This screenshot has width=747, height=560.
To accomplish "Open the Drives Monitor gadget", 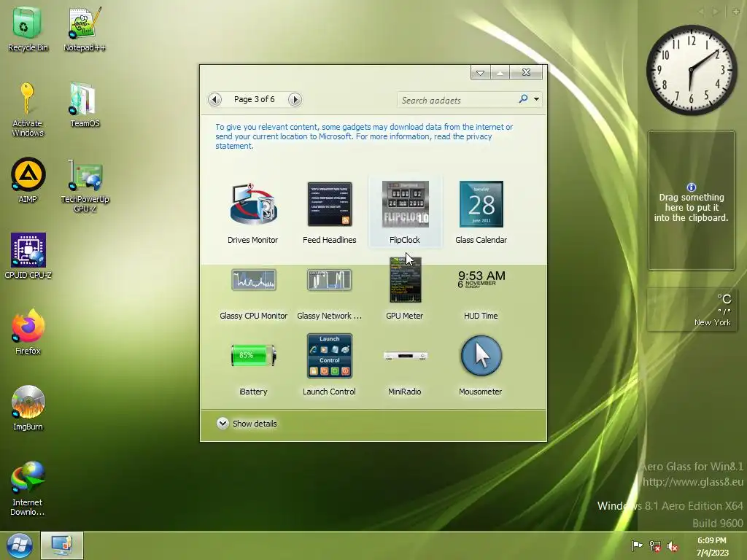I will tap(253, 213).
